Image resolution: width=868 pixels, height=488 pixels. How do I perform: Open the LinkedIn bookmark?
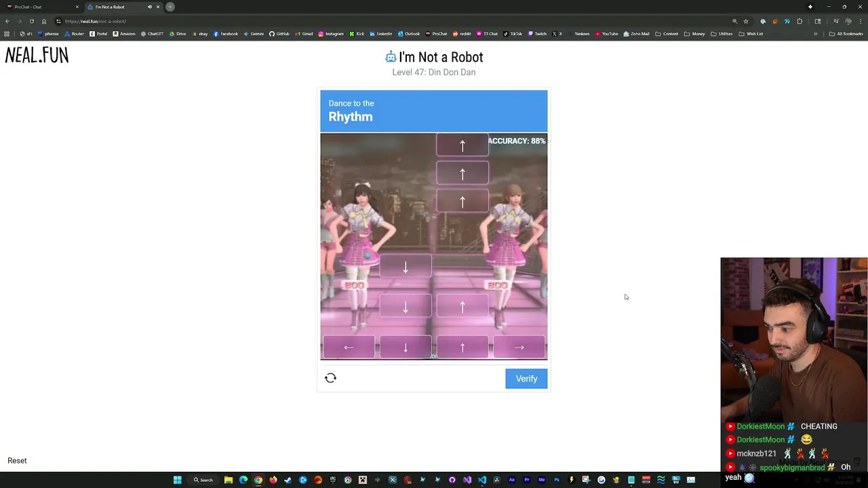tap(381, 34)
